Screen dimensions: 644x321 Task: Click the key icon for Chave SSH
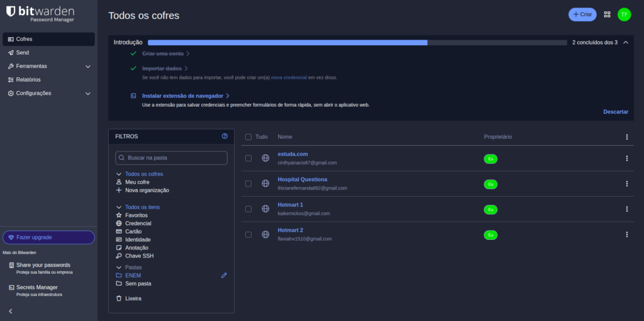(119, 256)
